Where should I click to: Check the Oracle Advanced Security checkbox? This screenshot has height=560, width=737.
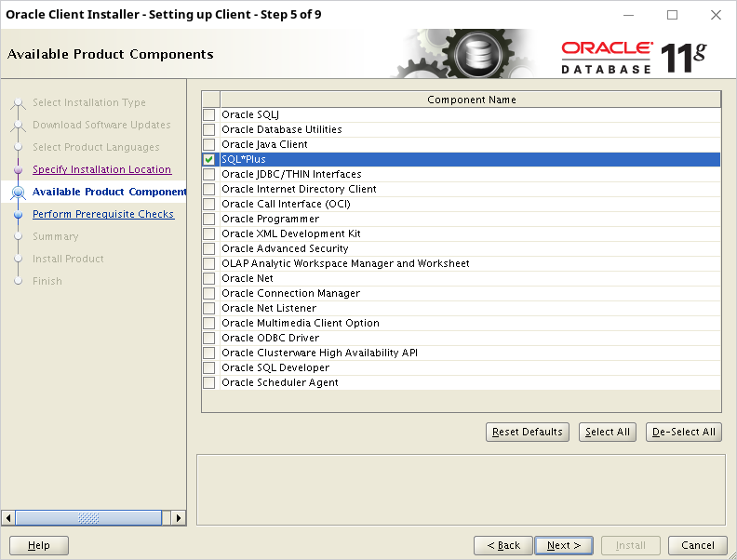coord(208,248)
